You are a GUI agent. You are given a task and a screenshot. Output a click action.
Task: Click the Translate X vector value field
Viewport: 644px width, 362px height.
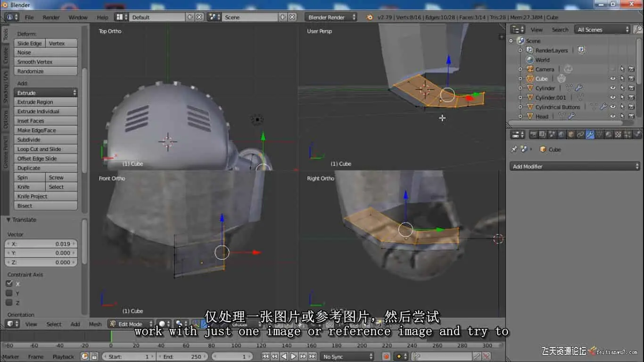(41, 244)
